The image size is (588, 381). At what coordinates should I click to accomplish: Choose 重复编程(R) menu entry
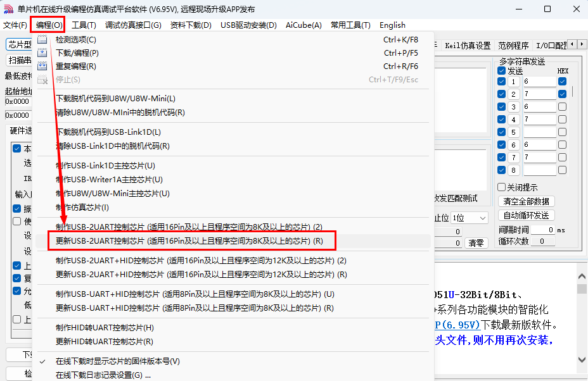click(x=233, y=66)
